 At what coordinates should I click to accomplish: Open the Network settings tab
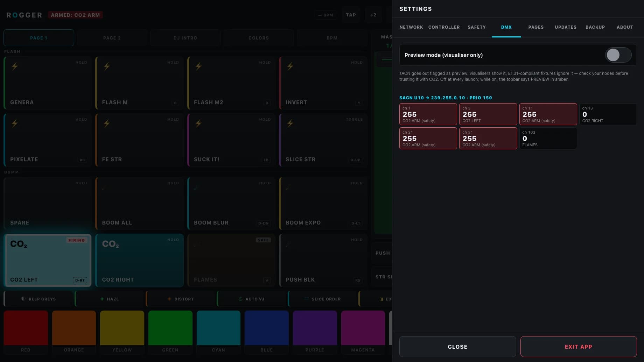pos(411,27)
